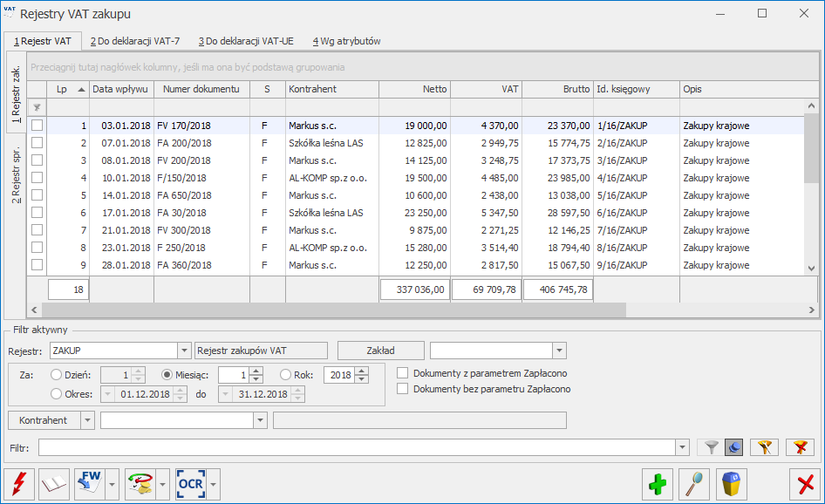This screenshot has height=504, width=825.
Task: Select the date cell 14.01.2018
Action: coord(121,195)
